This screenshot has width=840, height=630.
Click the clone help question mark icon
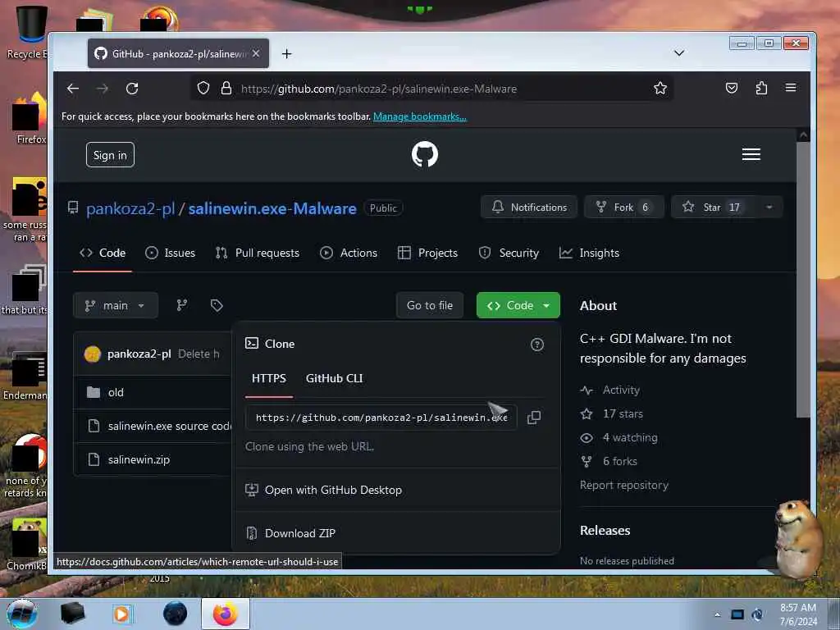pos(536,345)
